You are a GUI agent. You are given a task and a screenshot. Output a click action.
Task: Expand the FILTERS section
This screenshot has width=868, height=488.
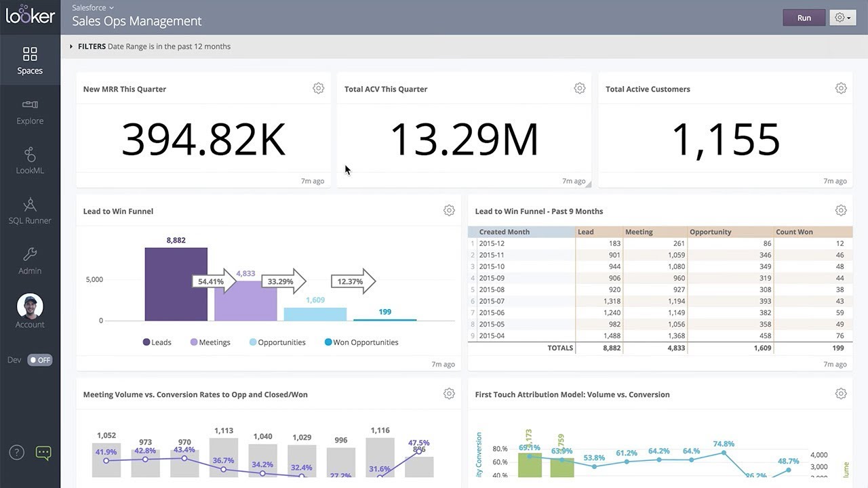[x=71, y=46]
